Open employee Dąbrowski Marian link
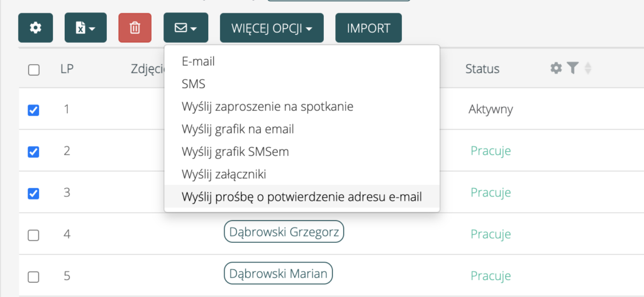The height and width of the screenshot is (297, 644). click(278, 274)
